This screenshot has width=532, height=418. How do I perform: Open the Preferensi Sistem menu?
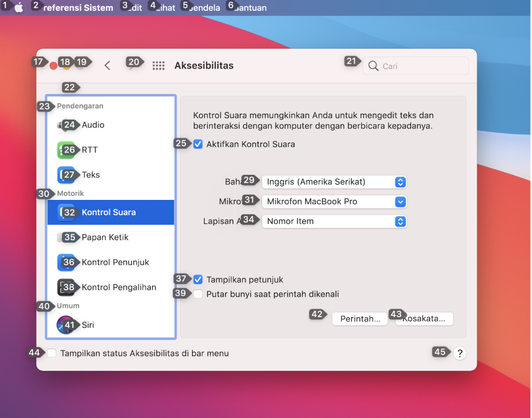[x=75, y=7]
